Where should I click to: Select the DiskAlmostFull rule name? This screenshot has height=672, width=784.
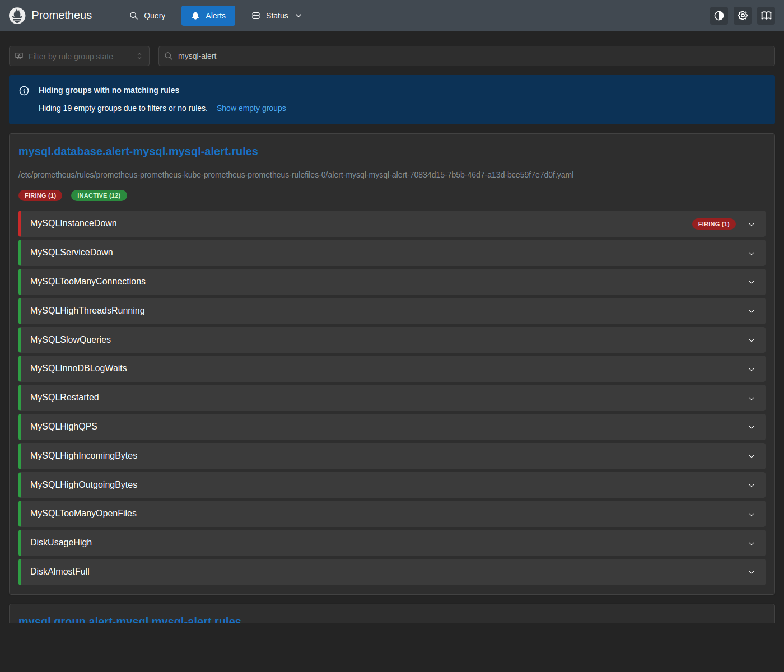click(60, 572)
